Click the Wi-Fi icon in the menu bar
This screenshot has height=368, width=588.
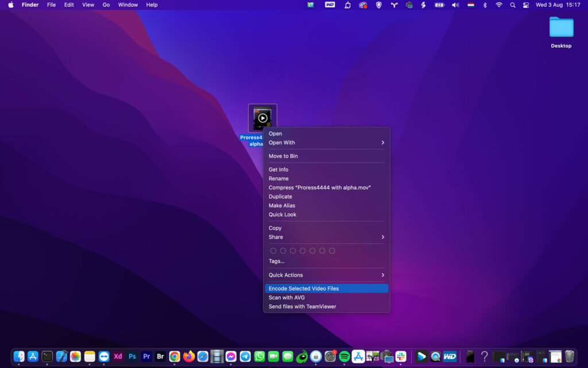(498, 5)
